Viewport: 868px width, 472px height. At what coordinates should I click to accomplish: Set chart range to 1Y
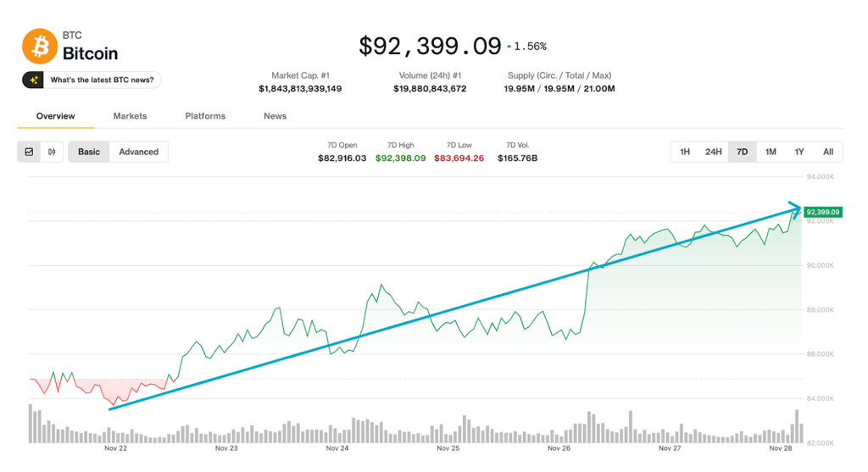(799, 152)
